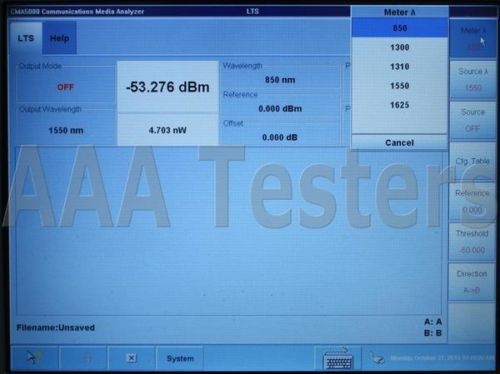Switch to the LTS tab
Screen dimensions: 500x374
(26, 38)
